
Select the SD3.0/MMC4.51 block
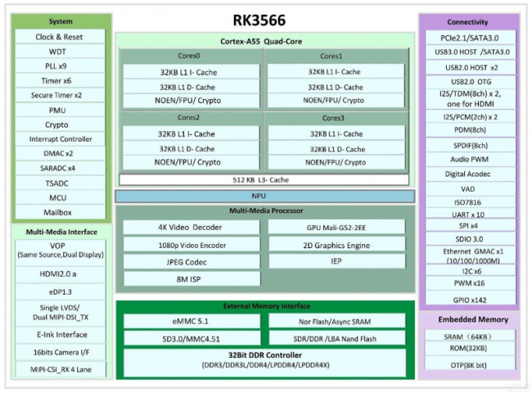[192, 339]
